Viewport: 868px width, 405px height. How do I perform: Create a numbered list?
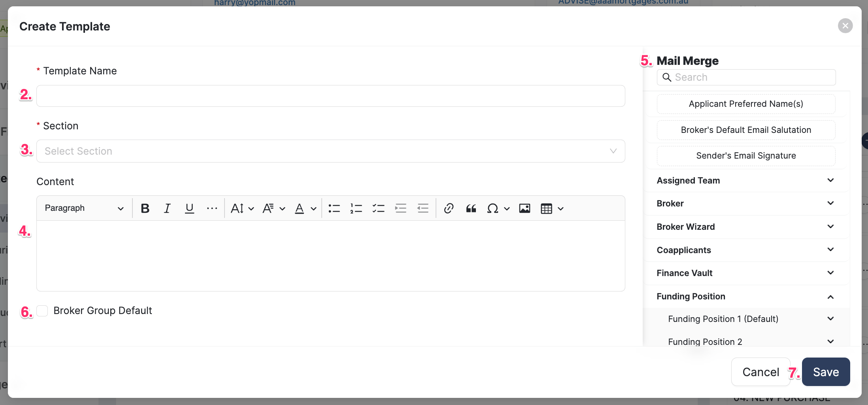pos(356,208)
